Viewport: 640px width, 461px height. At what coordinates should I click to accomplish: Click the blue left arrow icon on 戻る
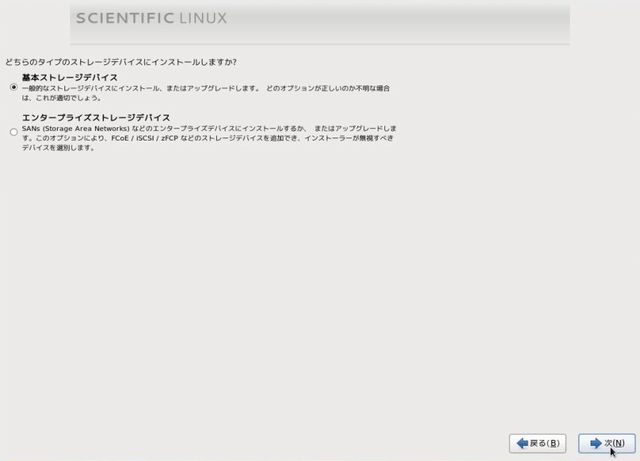(522, 443)
